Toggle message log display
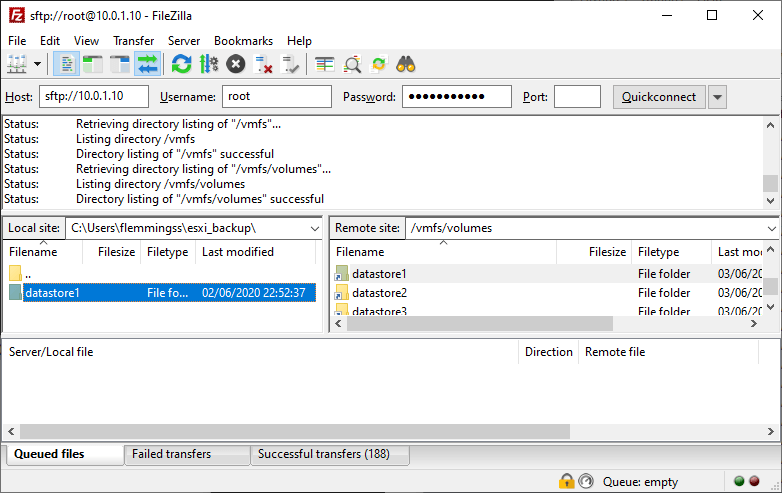The height and width of the screenshot is (493, 782). (x=66, y=64)
